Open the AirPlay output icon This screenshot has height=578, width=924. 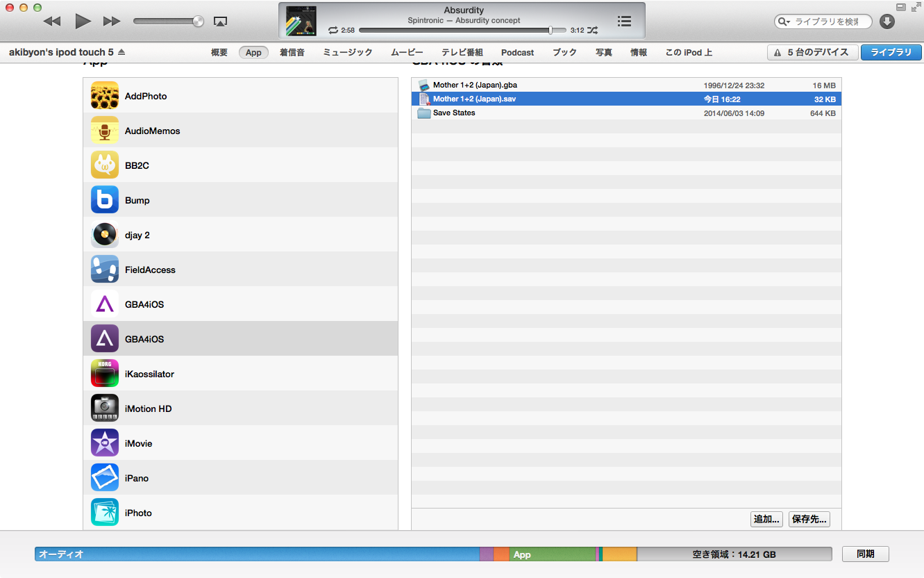point(221,22)
